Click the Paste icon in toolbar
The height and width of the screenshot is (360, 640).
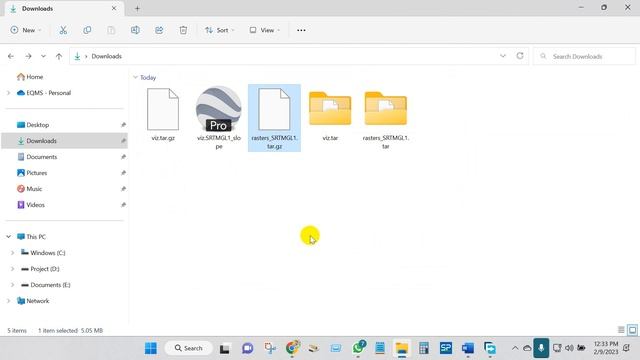[111, 30]
